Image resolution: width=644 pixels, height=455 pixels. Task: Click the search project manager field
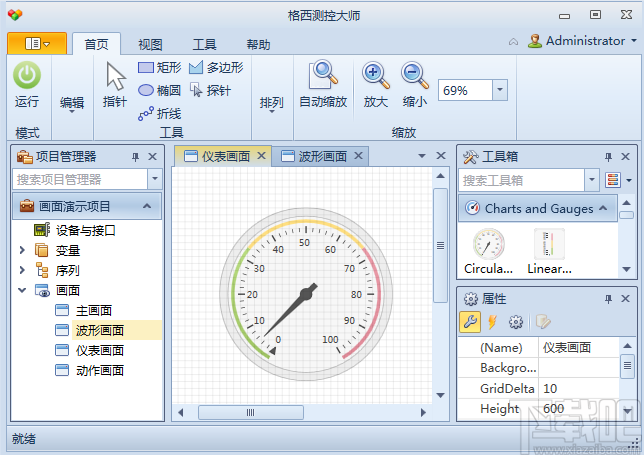coord(80,179)
